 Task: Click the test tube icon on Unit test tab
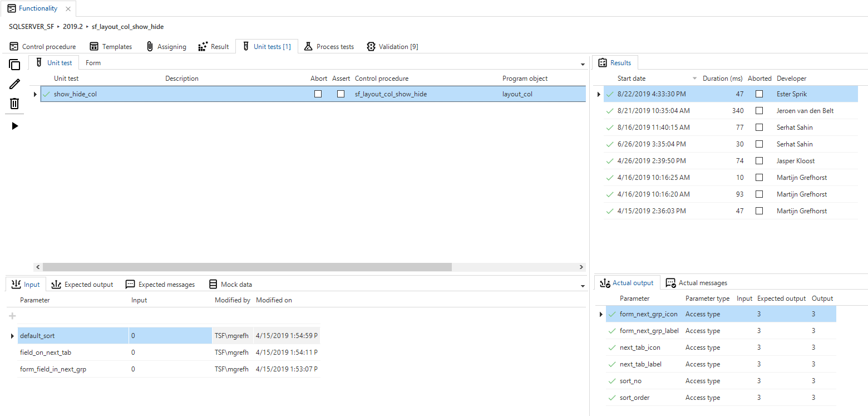[40, 62]
